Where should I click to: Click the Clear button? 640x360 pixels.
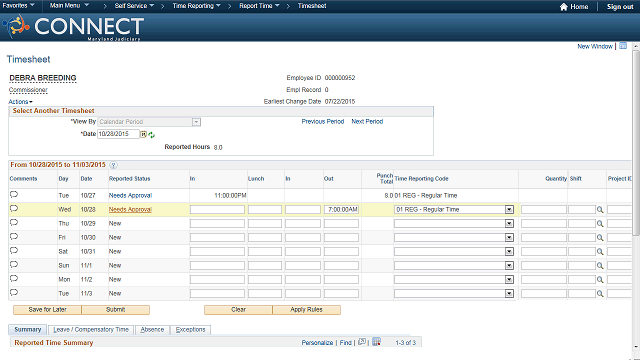click(238, 310)
